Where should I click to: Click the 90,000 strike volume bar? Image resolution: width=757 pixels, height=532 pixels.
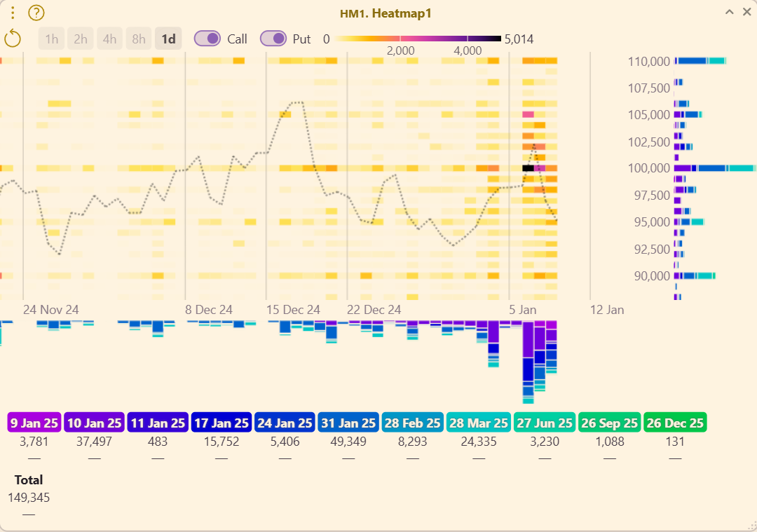click(694, 275)
